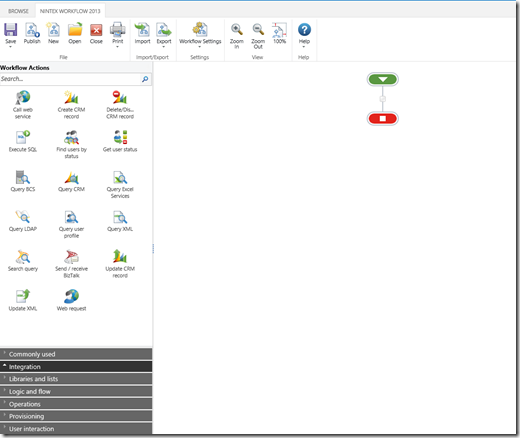Click the green workflow start node

(x=383, y=79)
